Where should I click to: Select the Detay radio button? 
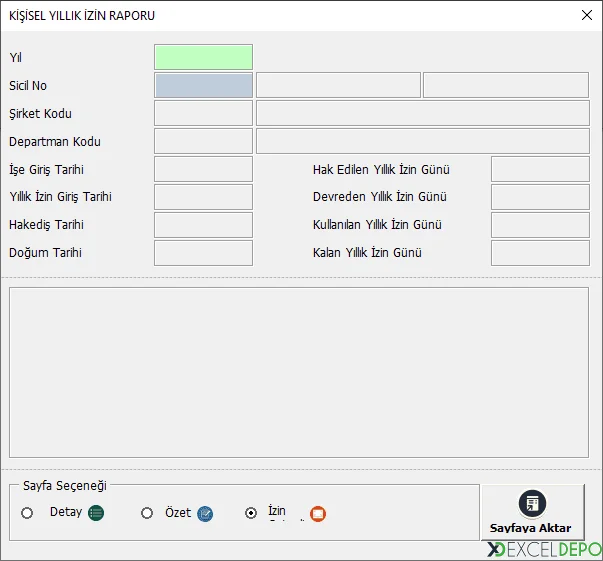[x=27, y=513]
